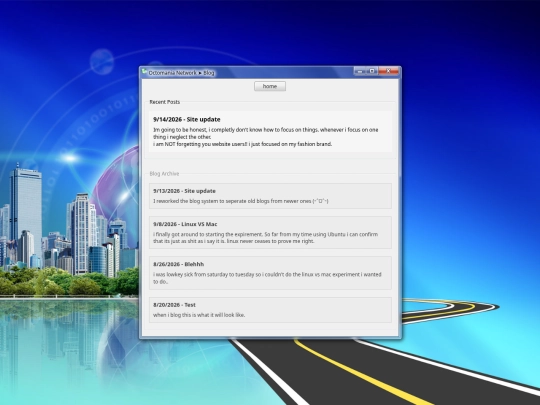
Task: Click the paragraph about using Ubuntu
Action: pyautogui.click(x=266, y=238)
